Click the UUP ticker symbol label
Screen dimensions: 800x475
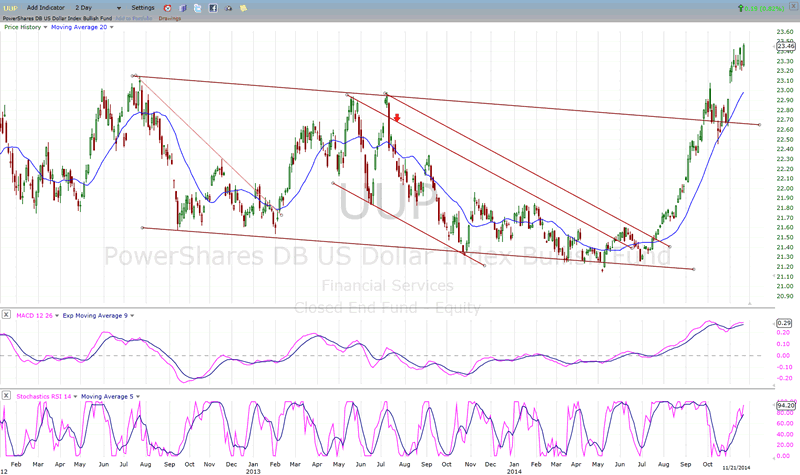pyautogui.click(x=10, y=8)
